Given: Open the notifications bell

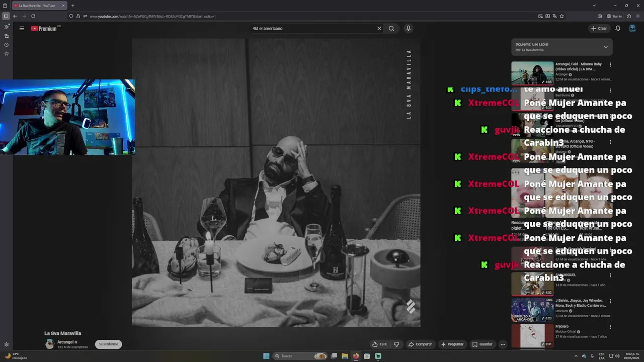Looking at the screenshot, I should tap(618, 29).
